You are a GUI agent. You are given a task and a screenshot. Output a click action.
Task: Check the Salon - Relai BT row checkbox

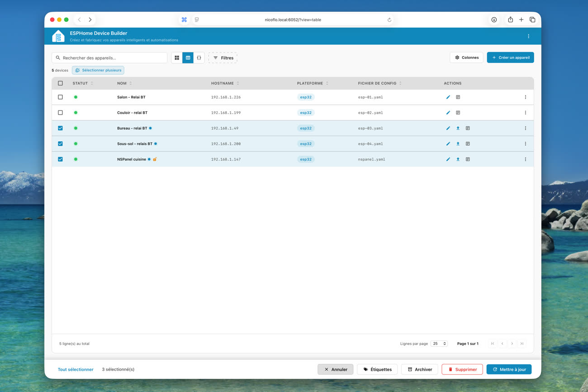[x=60, y=97]
